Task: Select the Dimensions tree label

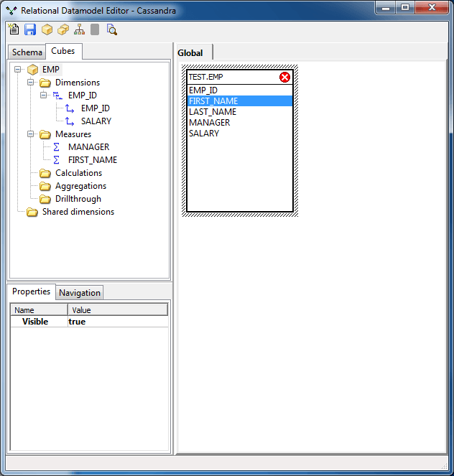Action: tap(78, 83)
